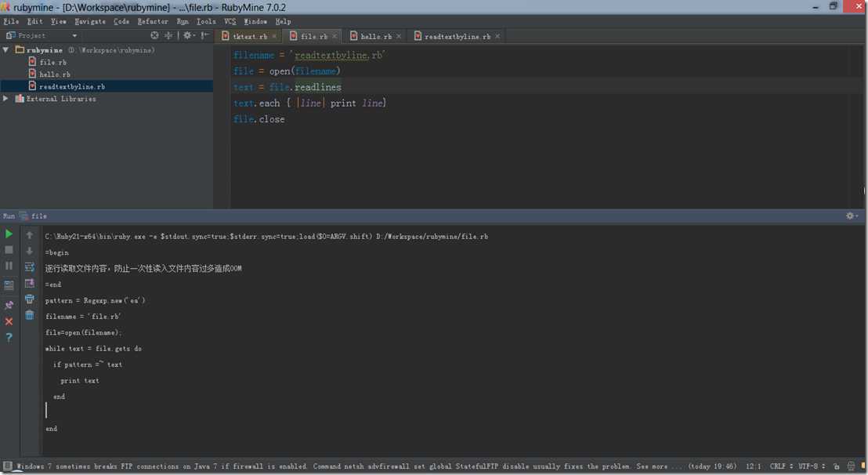Click the tool windows toggle in status bar corner

tap(7, 466)
